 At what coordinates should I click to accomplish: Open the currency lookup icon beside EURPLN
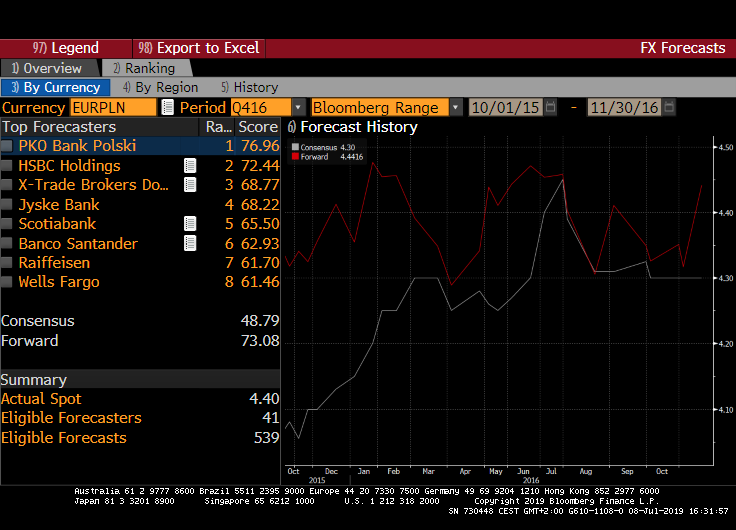tap(167, 107)
